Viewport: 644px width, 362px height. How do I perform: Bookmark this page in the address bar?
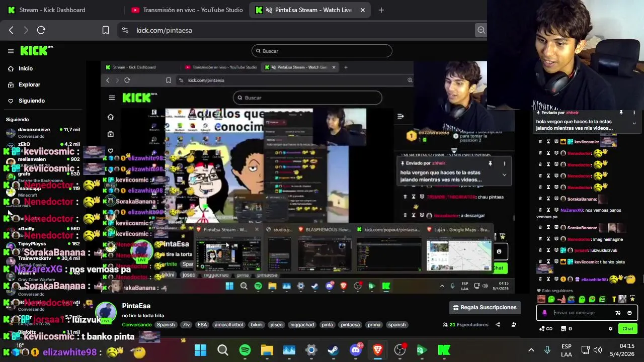(x=106, y=30)
